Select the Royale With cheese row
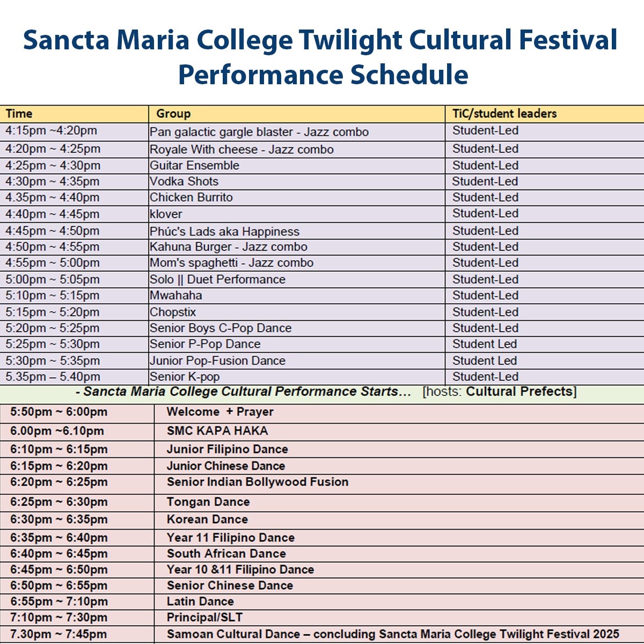The image size is (644, 644). pyautogui.click(x=241, y=149)
